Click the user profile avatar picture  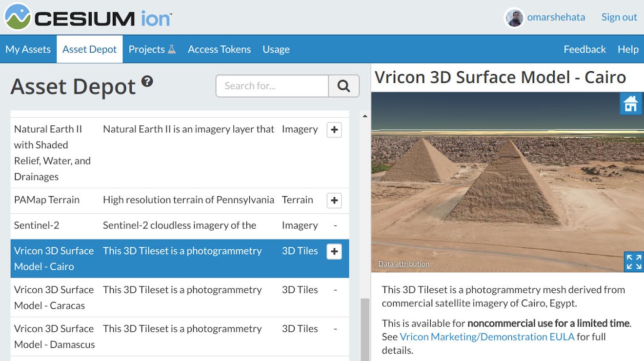[513, 17]
